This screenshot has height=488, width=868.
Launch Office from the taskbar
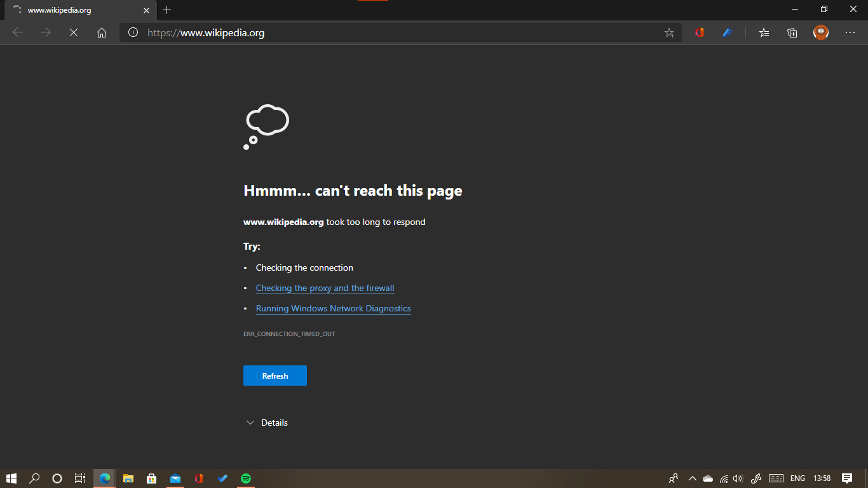coord(199,478)
